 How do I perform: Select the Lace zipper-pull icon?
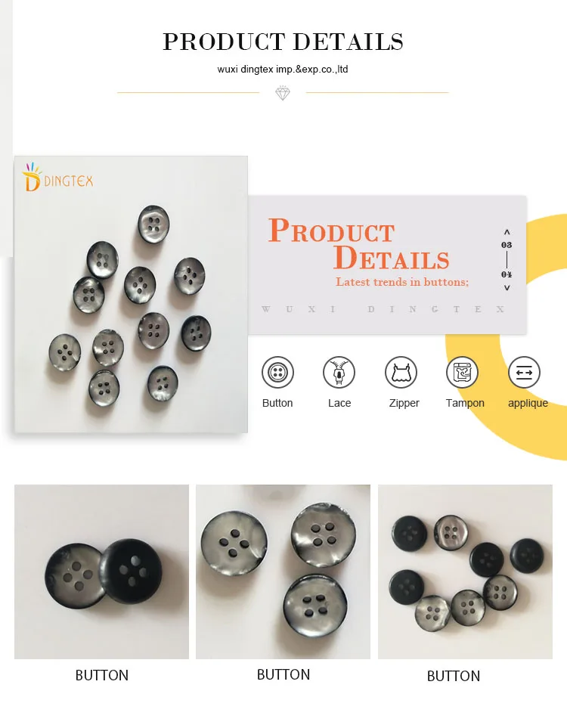(339, 373)
